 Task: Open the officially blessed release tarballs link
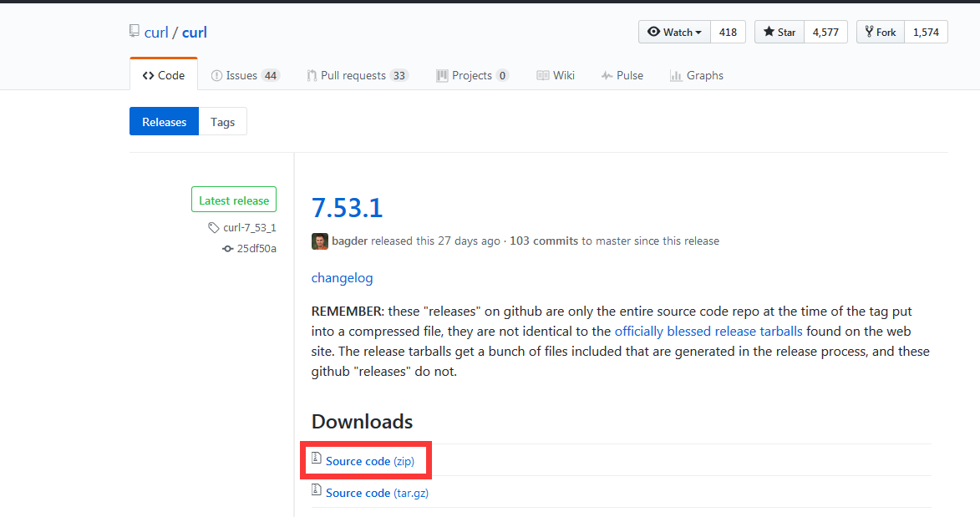click(708, 331)
